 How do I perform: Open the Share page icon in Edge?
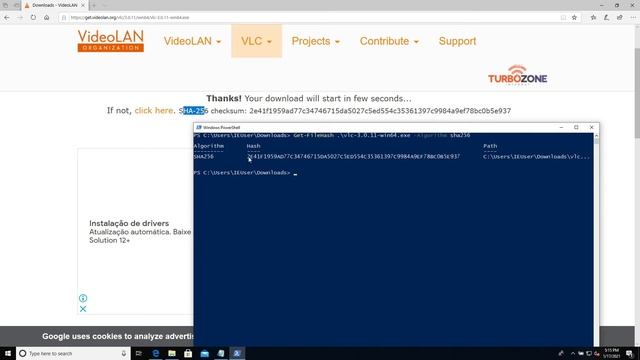click(x=620, y=18)
